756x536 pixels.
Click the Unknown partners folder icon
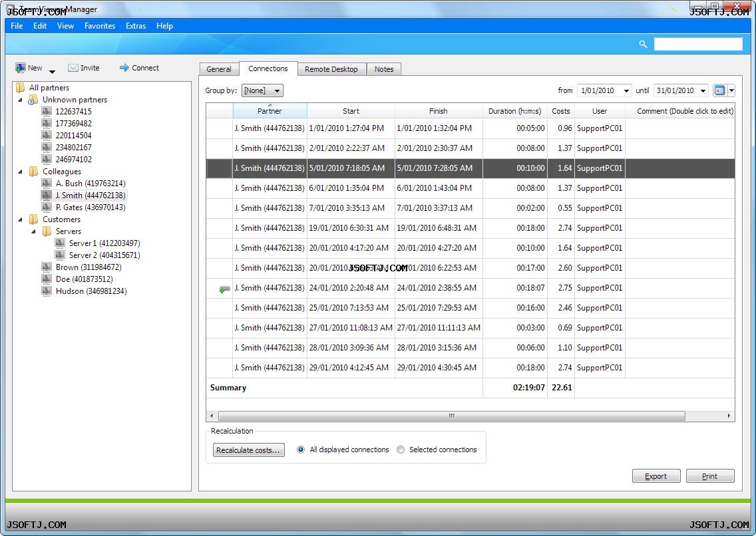point(33,100)
